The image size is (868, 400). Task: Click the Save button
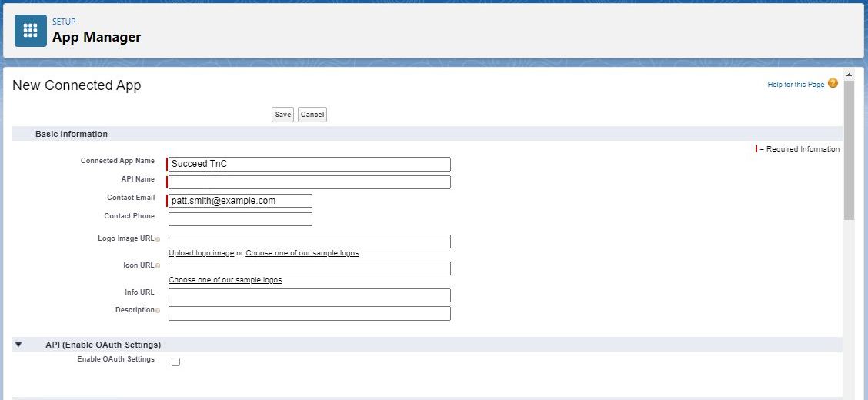pos(283,115)
